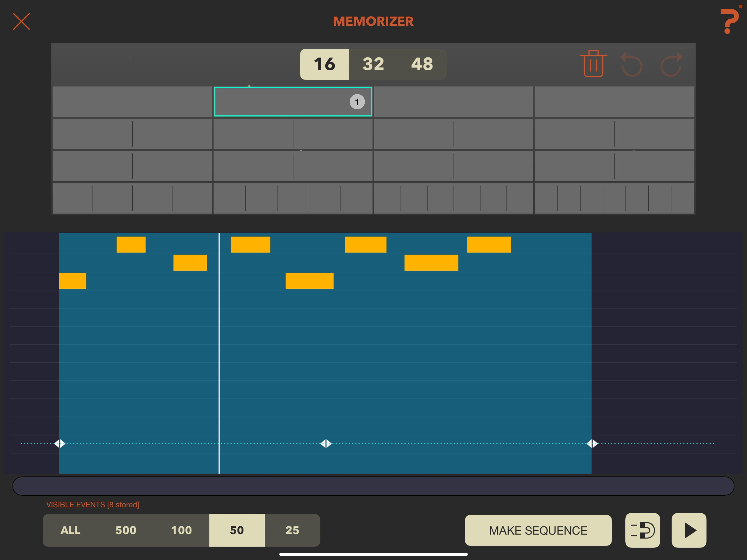Click the right selection boundary handle
Screen dimensions: 747x560
[592, 444]
